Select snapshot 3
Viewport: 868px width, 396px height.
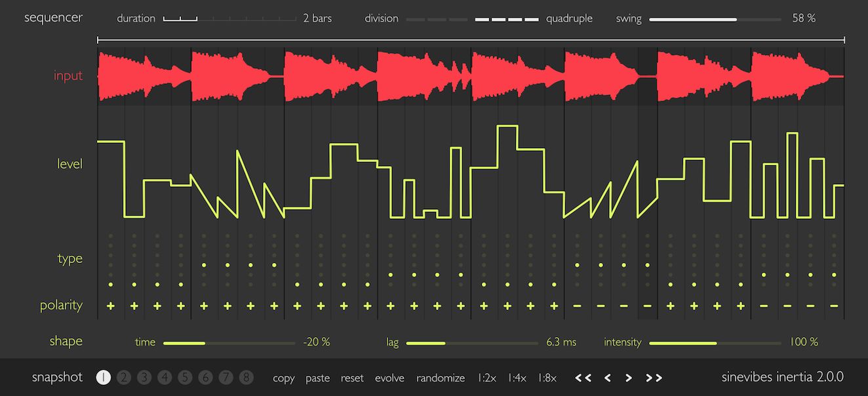pos(145,377)
